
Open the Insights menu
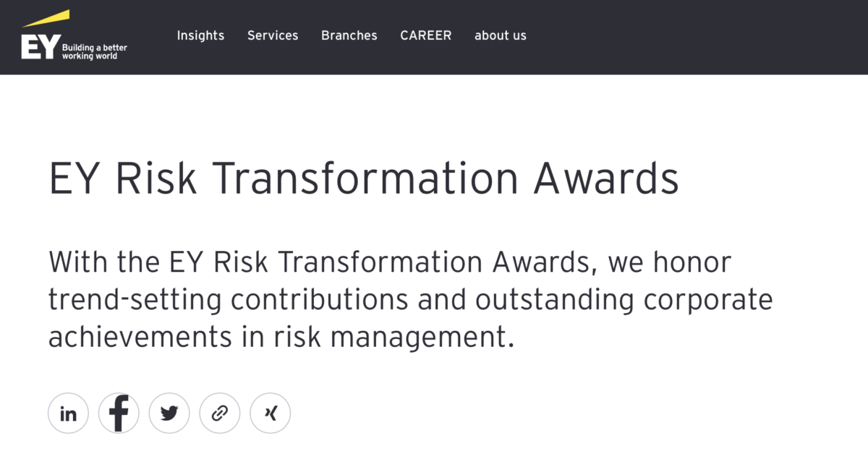click(200, 35)
